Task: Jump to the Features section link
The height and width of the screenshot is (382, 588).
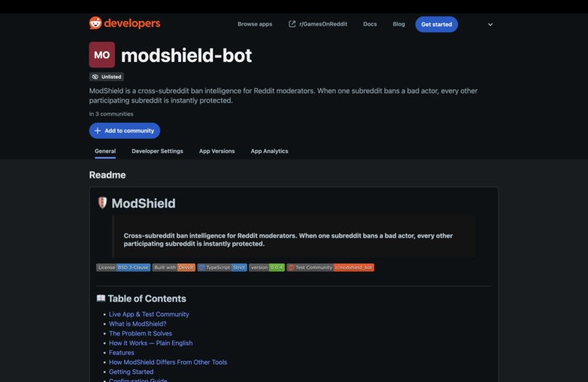Action: coord(122,352)
